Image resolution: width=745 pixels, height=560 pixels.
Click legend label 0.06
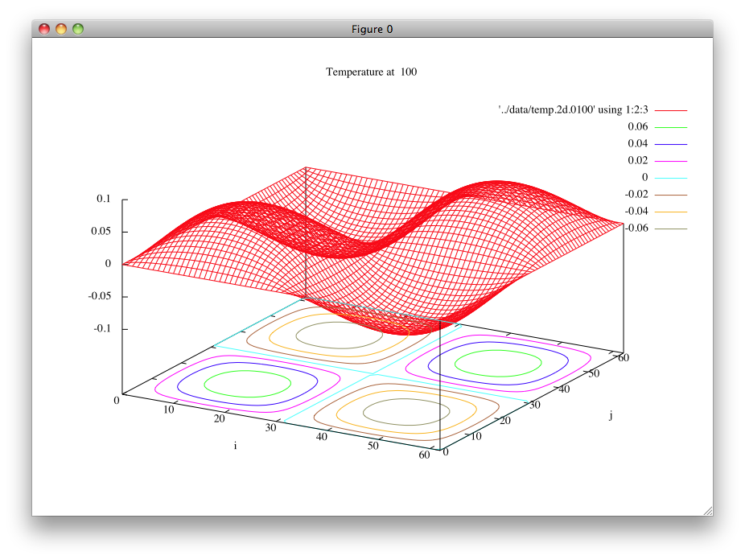(x=638, y=126)
